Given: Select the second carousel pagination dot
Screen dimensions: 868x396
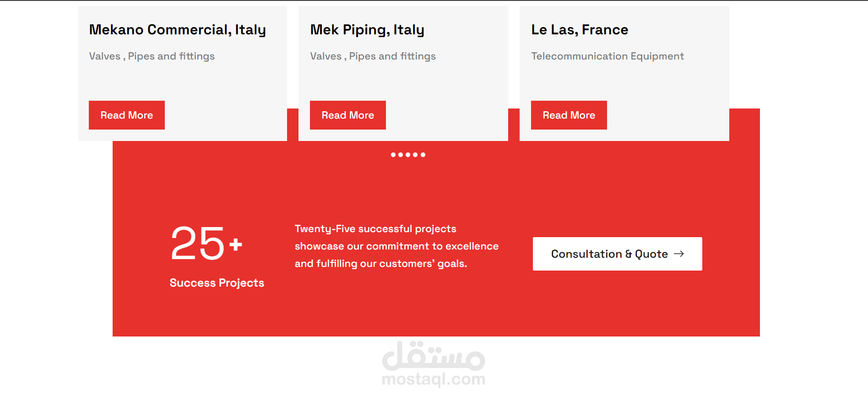Looking at the screenshot, I should (401, 155).
